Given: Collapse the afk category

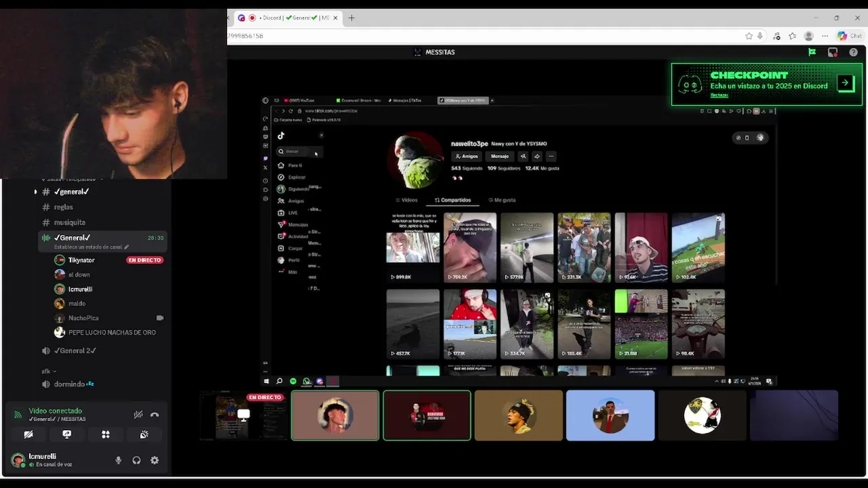Looking at the screenshot, I should [49, 371].
